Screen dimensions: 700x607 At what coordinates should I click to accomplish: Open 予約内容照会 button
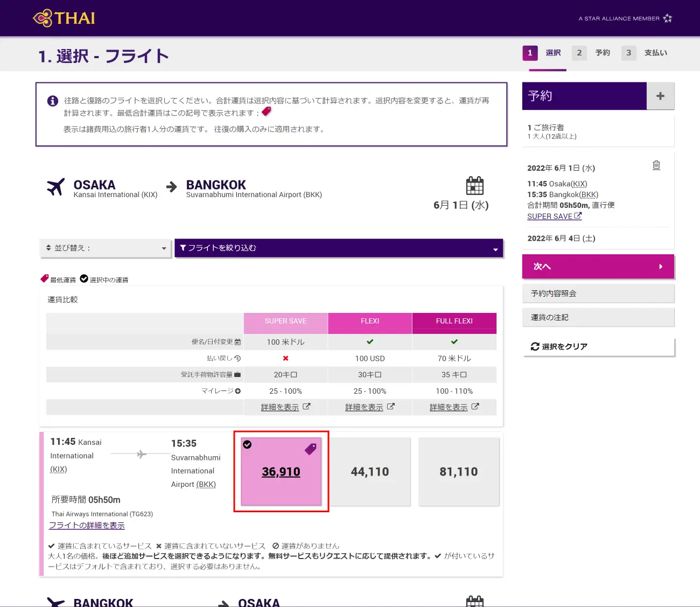[x=598, y=294]
